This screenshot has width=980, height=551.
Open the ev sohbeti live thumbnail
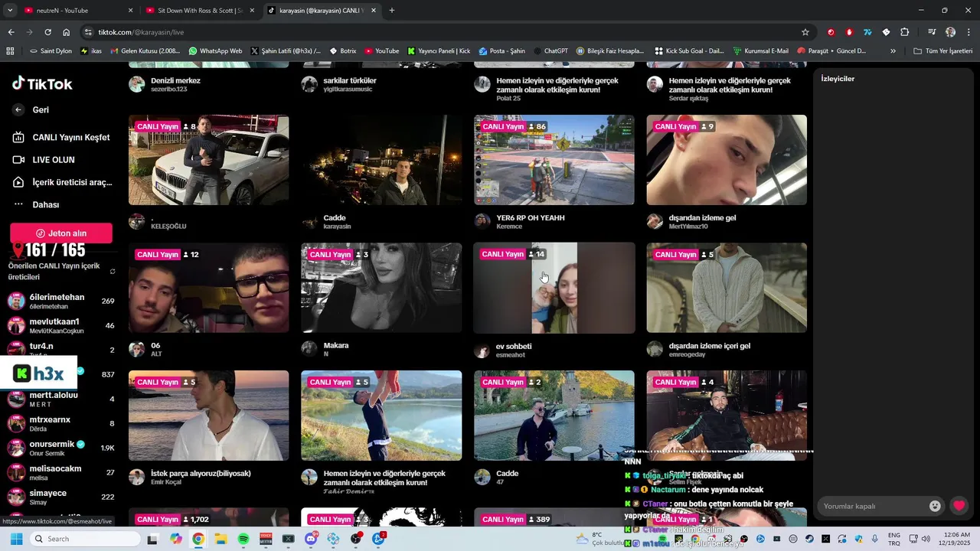click(554, 288)
